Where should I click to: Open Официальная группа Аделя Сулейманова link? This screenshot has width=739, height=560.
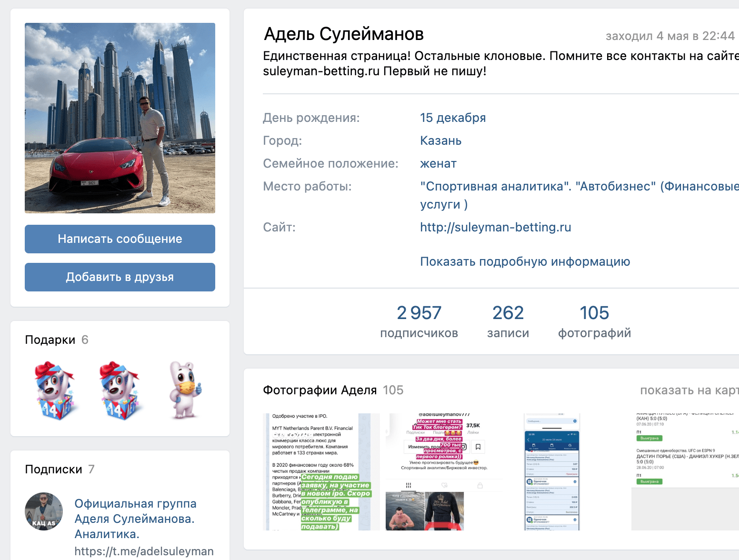135,519
